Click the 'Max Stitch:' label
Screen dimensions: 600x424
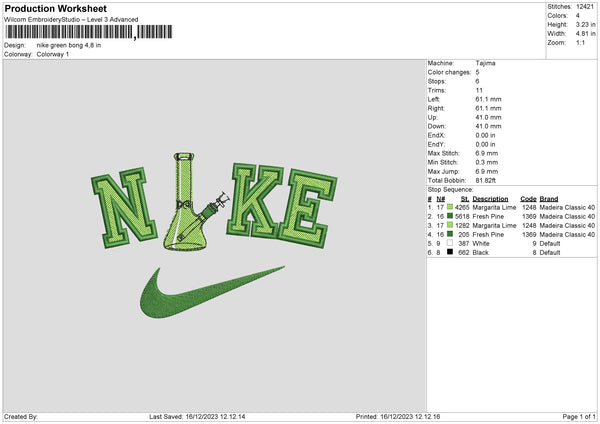pos(443,153)
